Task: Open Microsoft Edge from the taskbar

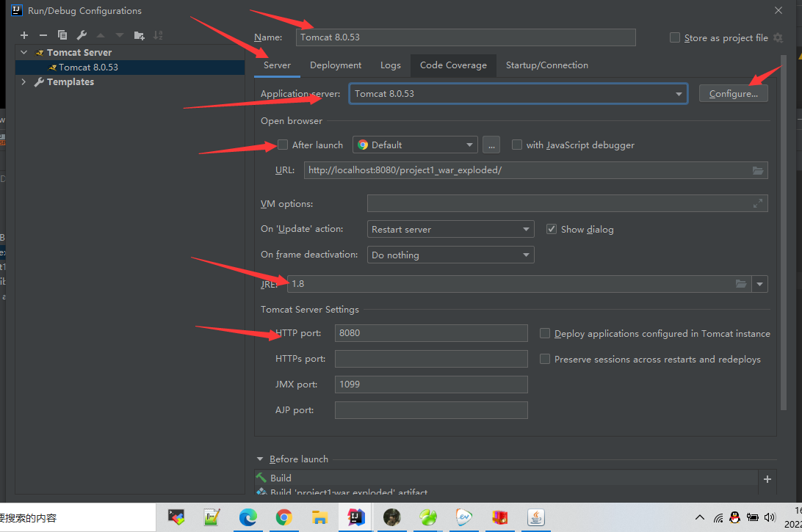Action: [x=248, y=517]
